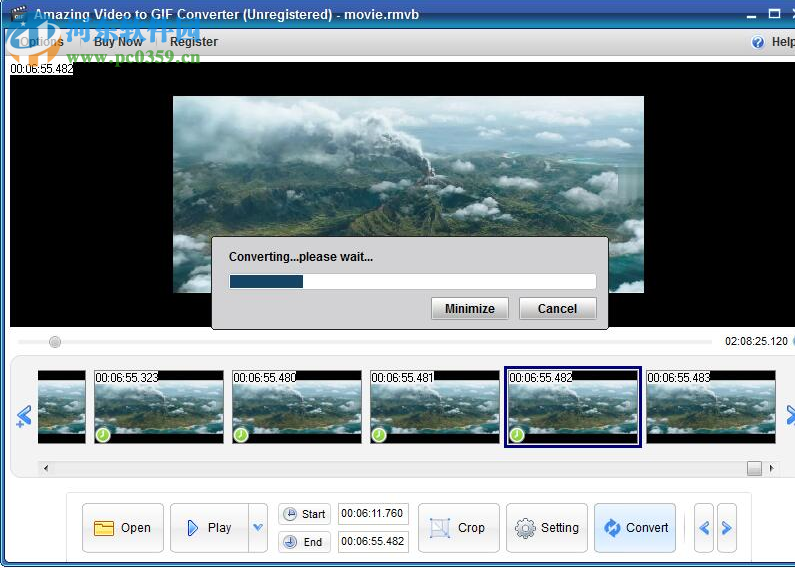The image size is (795, 568).
Task: Expand the Play button dropdown arrow
Action: tap(258, 527)
